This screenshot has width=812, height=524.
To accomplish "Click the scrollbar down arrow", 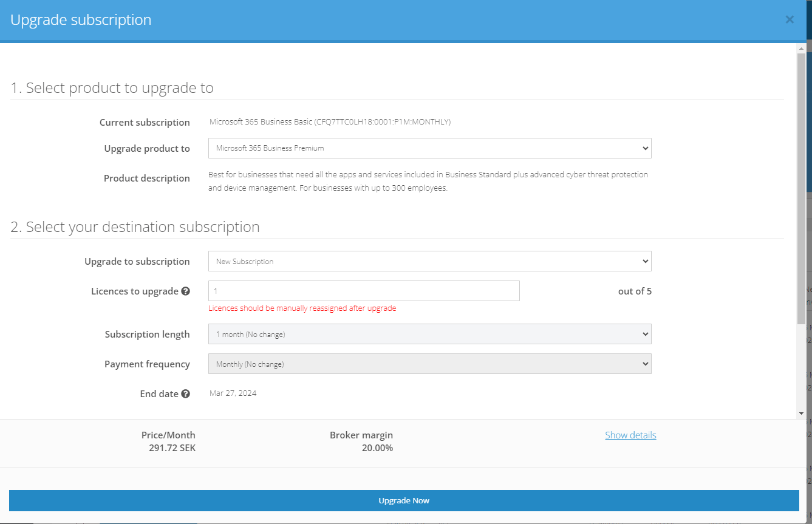I will coord(801,413).
